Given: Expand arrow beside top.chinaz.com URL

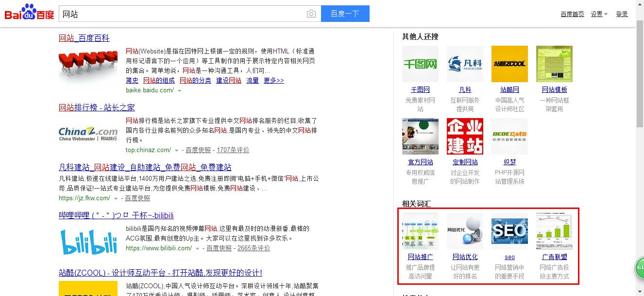Looking at the screenshot, I should [x=176, y=151].
